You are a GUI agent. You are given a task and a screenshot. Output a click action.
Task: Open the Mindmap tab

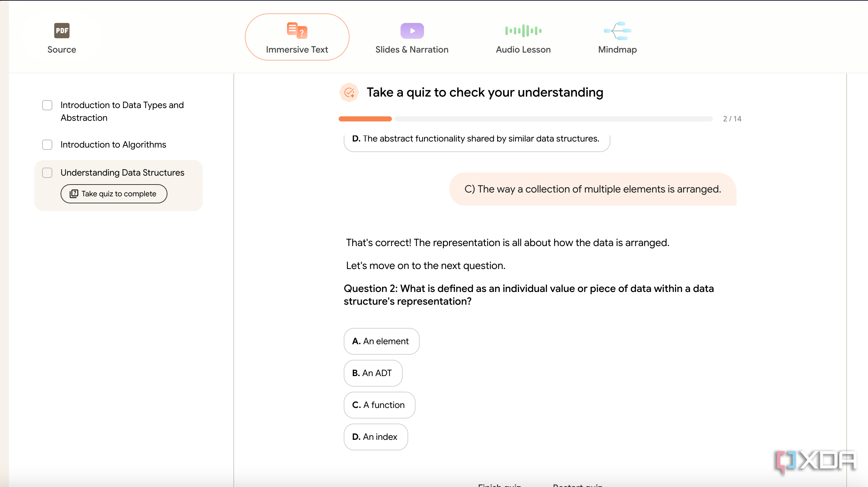pos(617,37)
